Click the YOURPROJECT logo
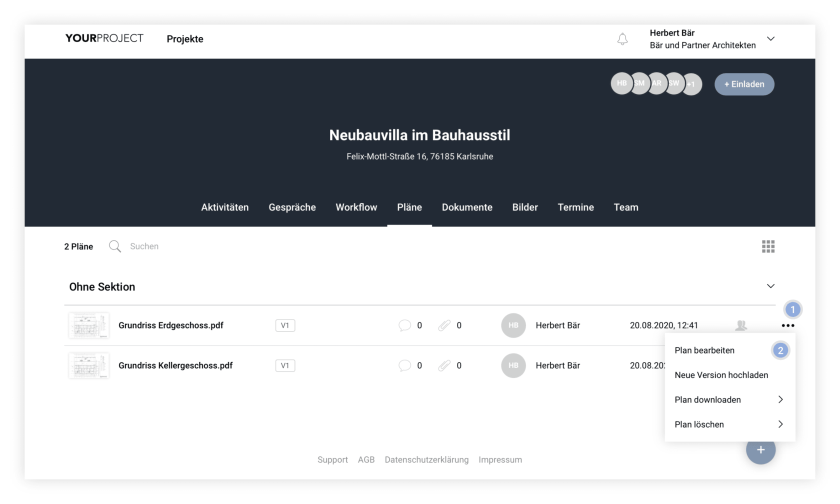Image resolution: width=840 pixels, height=504 pixels. pos(104,38)
